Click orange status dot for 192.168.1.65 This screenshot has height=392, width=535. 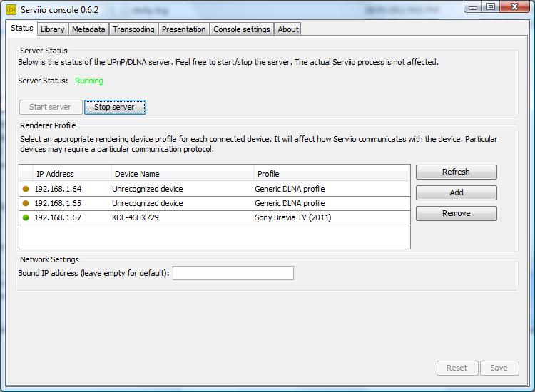(x=26, y=203)
